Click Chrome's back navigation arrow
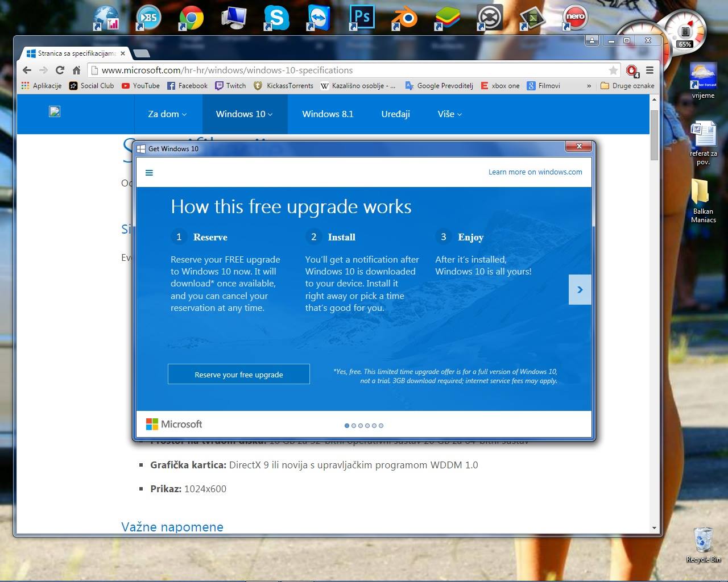This screenshot has width=728, height=582. [x=27, y=70]
